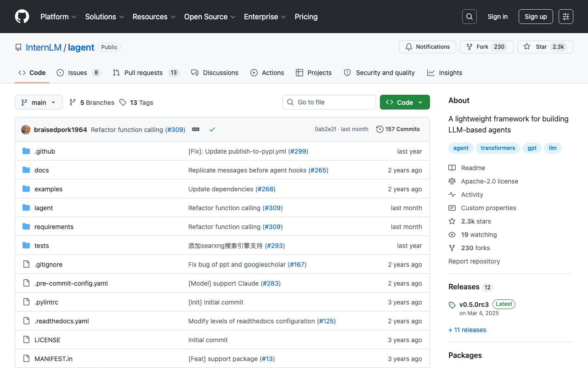Viewport: 588px width, 368px height.
Task: Fork the lagent repository
Action: [486, 47]
